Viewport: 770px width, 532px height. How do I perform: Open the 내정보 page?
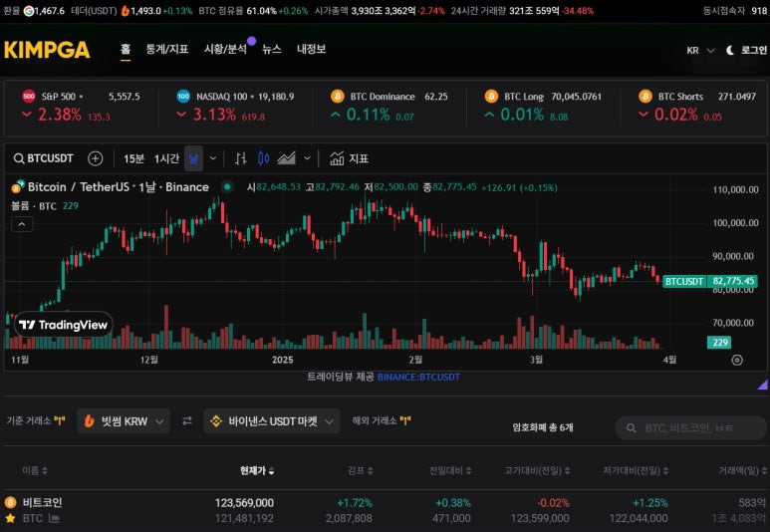pyautogui.click(x=312, y=49)
